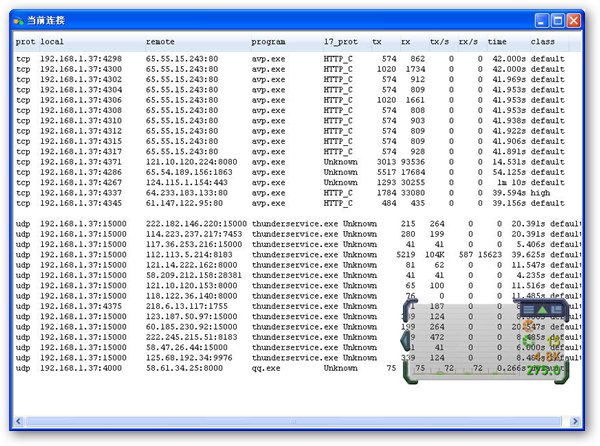Click remote address 121.10.120.224:8080
Screen dimensions: 600x446
191,162
